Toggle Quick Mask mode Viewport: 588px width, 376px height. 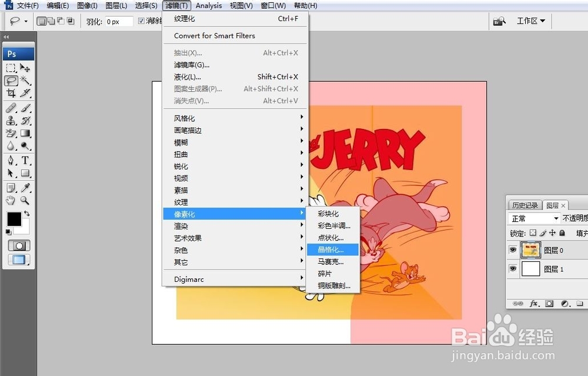19,246
